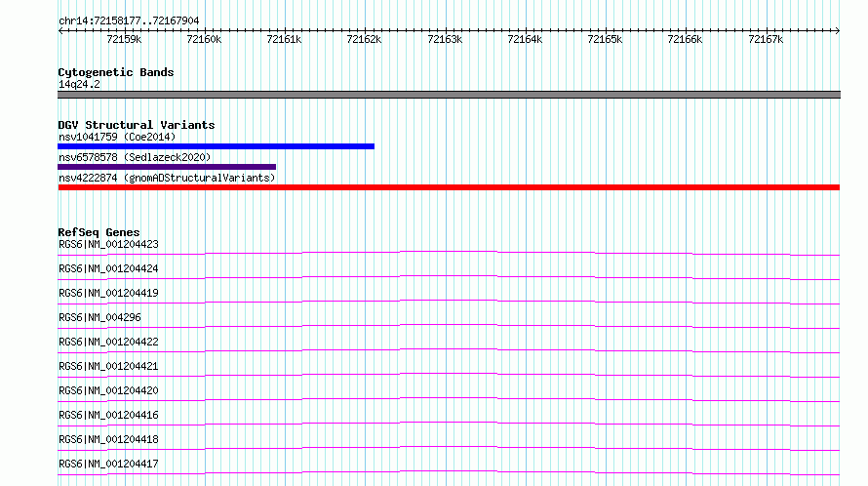Open the nsv1041759 (Coe2014) variant label
This screenshot has width=868, height=486.
tap(117, 137)
